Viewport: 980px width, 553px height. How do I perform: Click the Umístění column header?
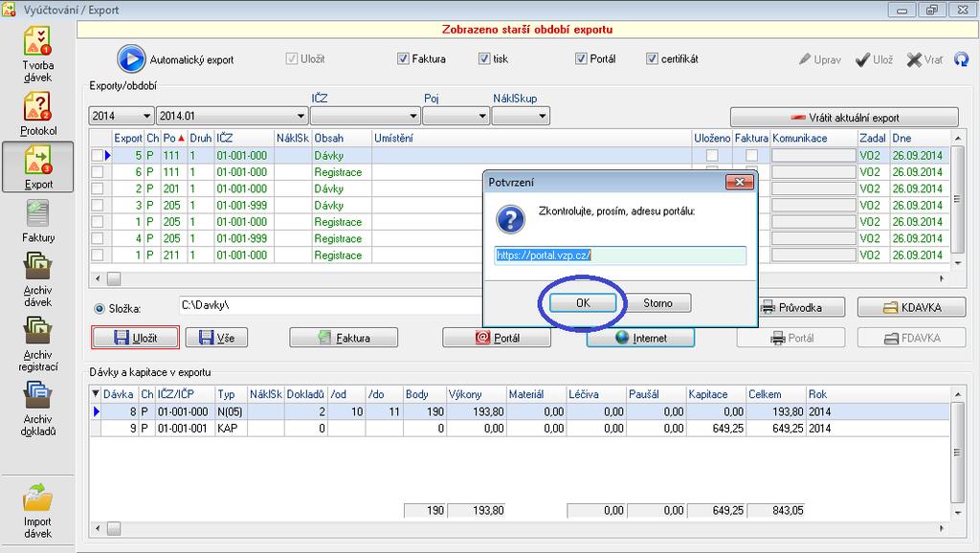coord(531,138)
